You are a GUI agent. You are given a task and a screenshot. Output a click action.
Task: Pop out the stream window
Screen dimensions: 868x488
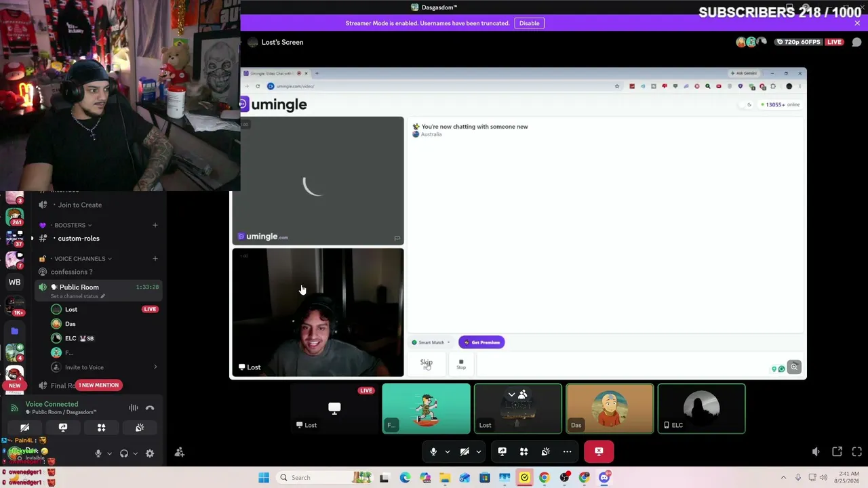pyautogui.click(x=837, y=452)
